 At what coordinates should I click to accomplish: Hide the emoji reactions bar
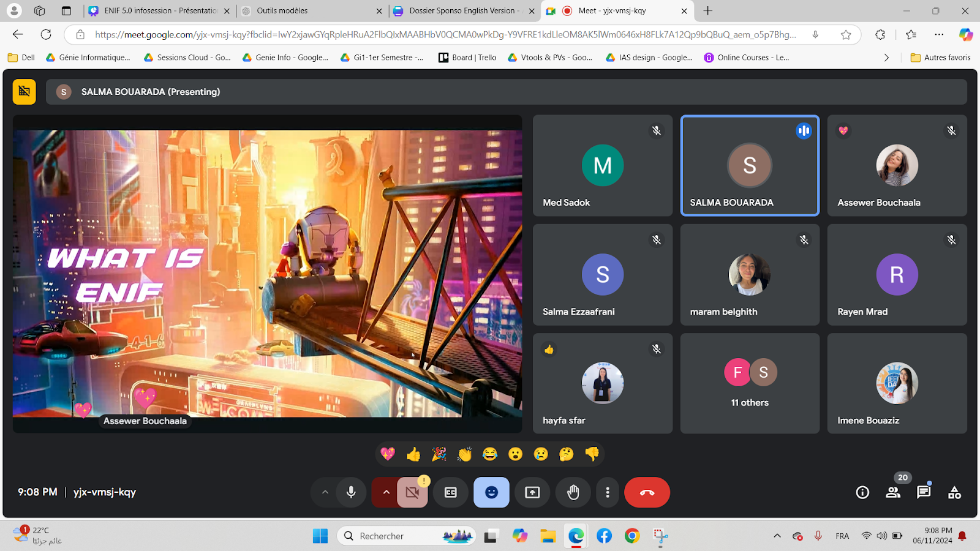point(491,492)
